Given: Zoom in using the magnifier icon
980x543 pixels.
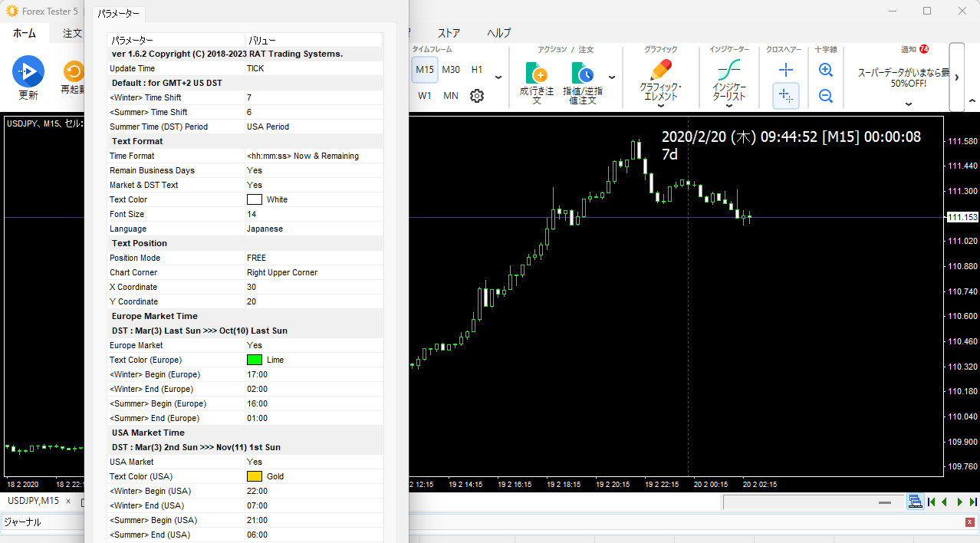Looking at the screenshot, I should [x=826, y=70].
